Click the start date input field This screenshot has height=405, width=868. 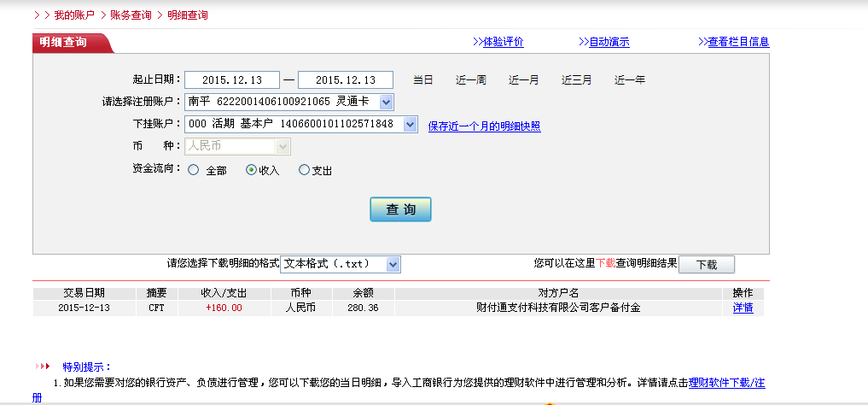(231, 80)
